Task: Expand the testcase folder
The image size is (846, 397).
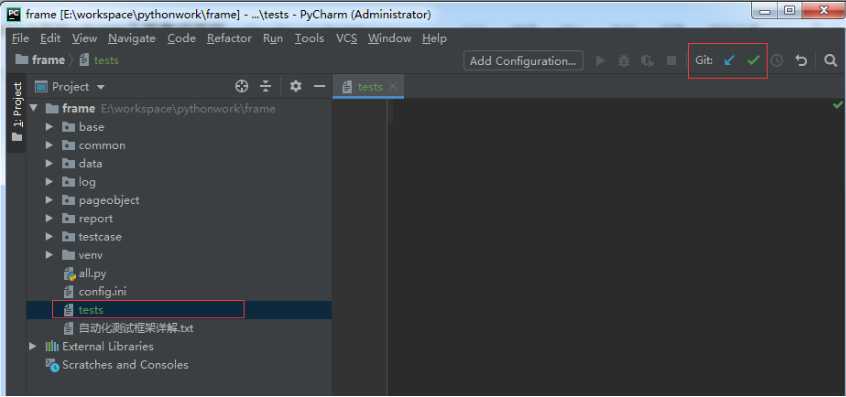Action: coord(50,237)
